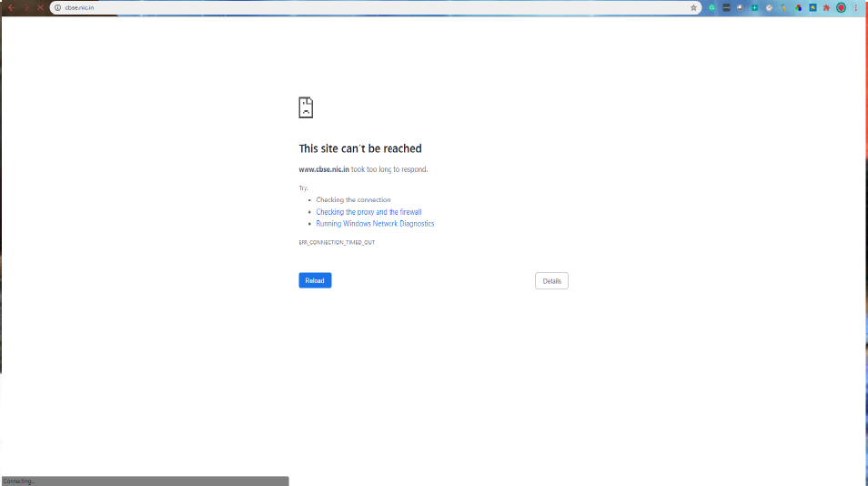868x486 pixels.
Task: Click the 'www.cbse.nic.in' bold text
Action: (x=324, y=169)
